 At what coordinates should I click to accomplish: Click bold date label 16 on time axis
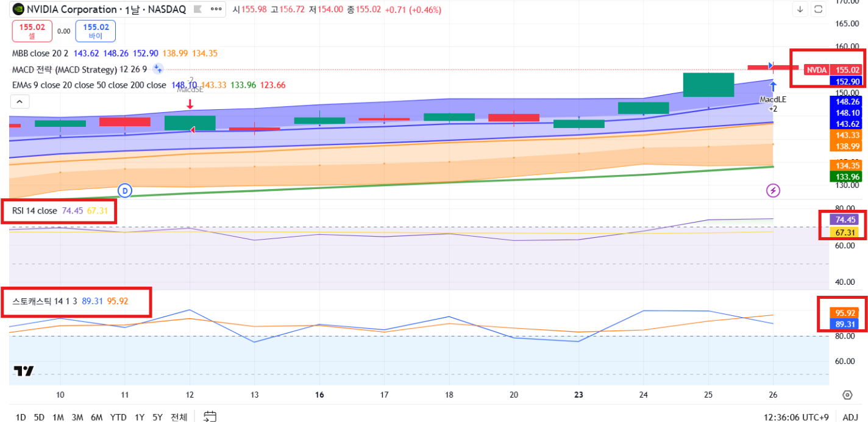click(319, 395)
